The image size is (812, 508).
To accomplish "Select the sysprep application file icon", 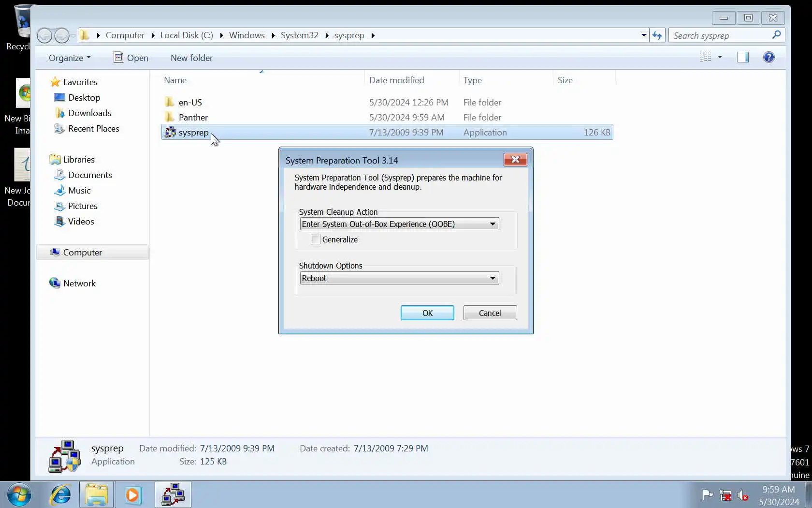I will point(170,132).
